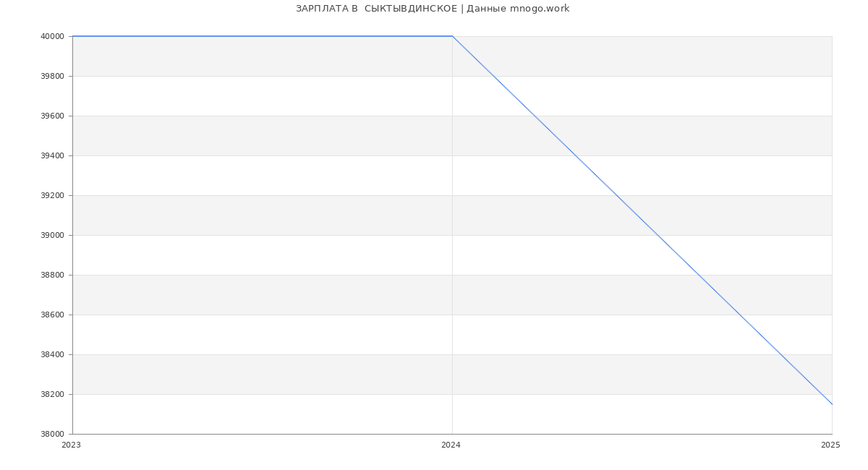The height and width of the screenshot is (470, 868).
Task: Click the 38000 y-axis label
Action: coord(52,434)
